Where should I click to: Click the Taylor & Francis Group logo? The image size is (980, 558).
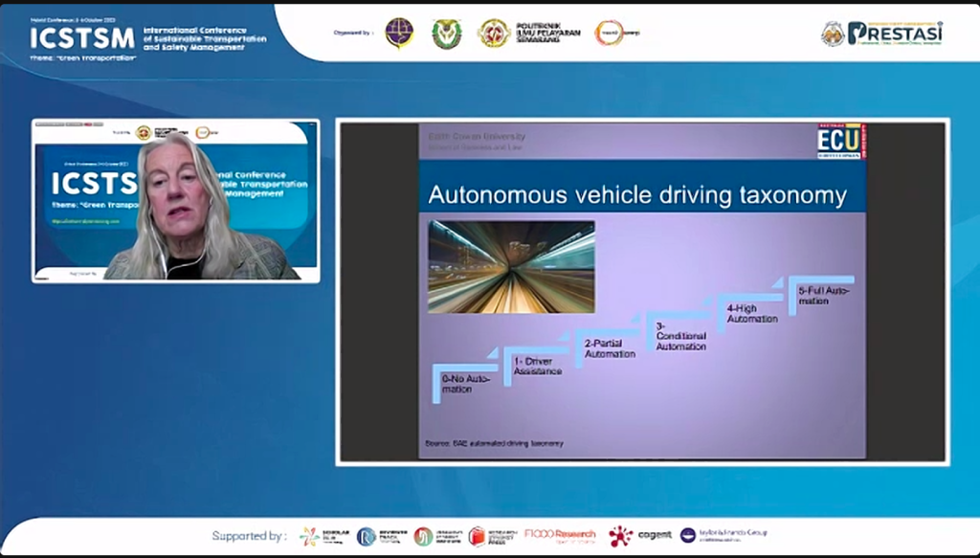click(723, 534)
